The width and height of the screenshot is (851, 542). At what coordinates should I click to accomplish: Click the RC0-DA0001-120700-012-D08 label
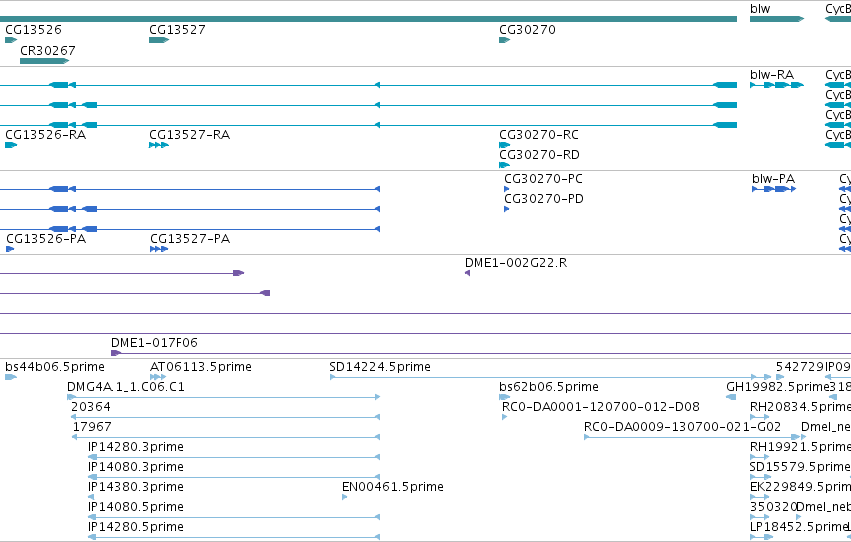tap(601, 407)
